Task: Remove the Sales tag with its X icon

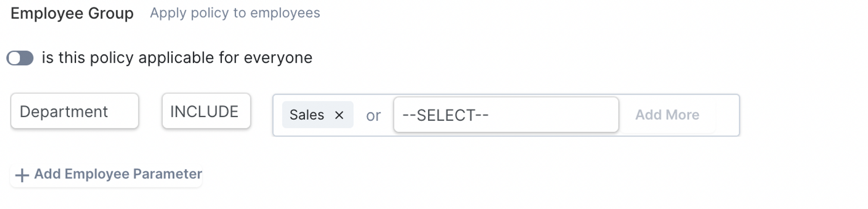Action: [x=339, y=115]
